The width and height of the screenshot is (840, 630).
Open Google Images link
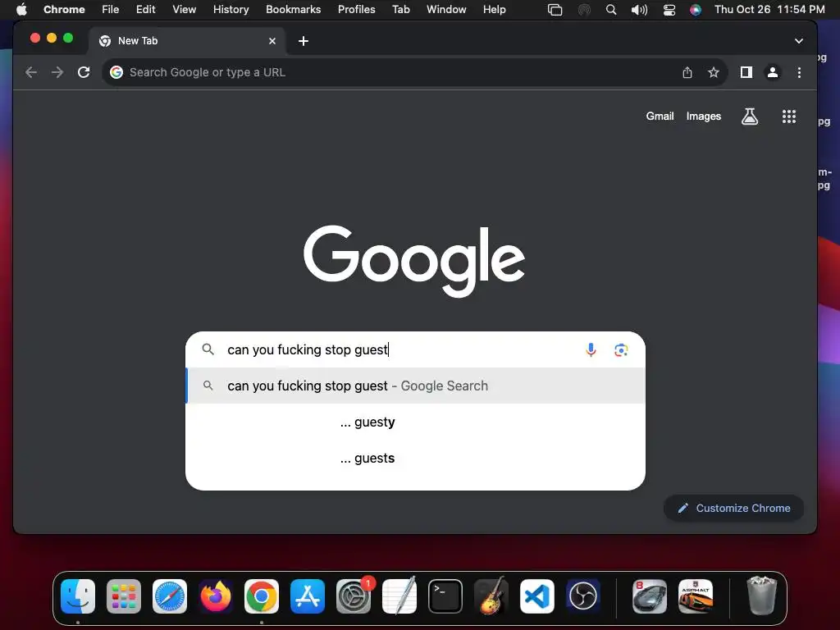703,116
